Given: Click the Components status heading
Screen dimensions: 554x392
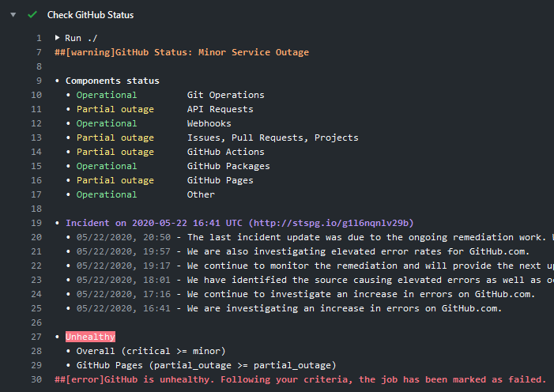Looking at the screenshot, I should pyautogui.click(x=112, y=81).
